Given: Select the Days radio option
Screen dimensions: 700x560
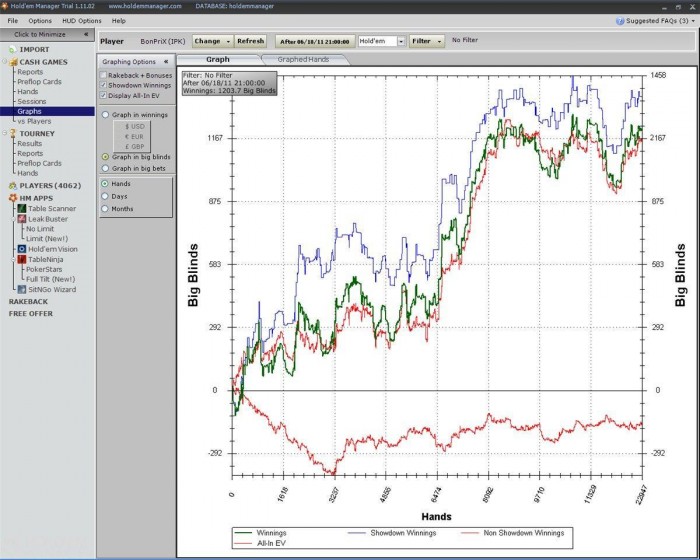Looking at the screenshot, I should [106, 196].
